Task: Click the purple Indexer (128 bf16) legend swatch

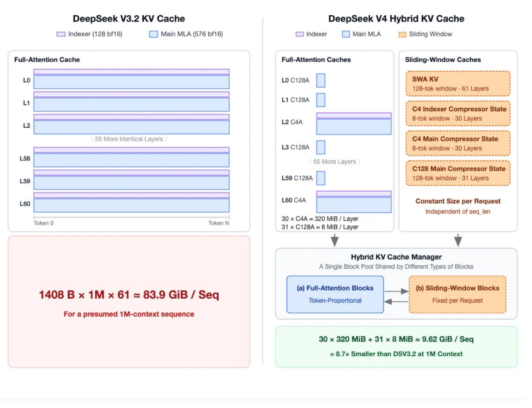Action: (61, 34)
